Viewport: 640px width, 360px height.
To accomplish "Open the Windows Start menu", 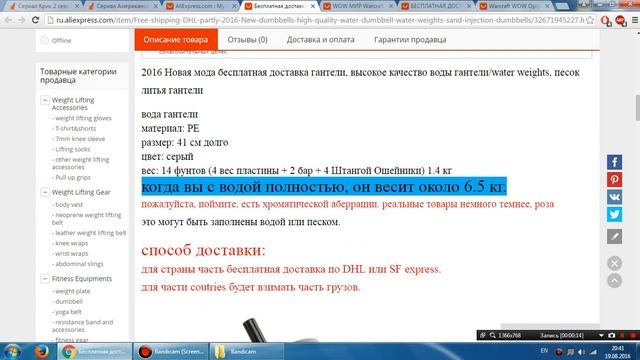I will click(x=12, y=351).
